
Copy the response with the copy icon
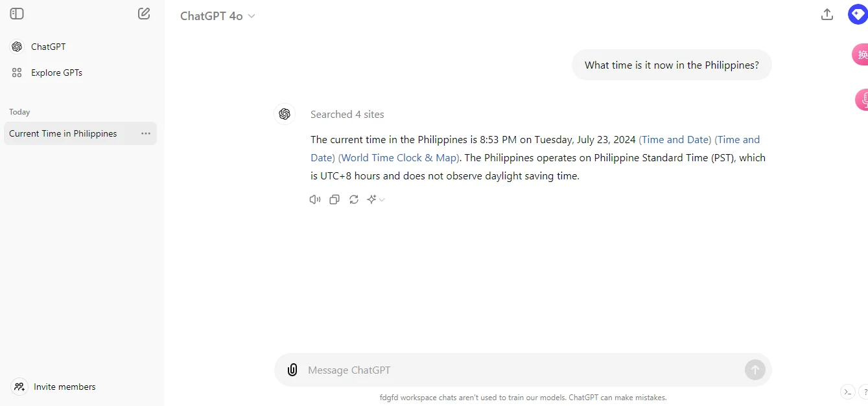tap(334, 199)
